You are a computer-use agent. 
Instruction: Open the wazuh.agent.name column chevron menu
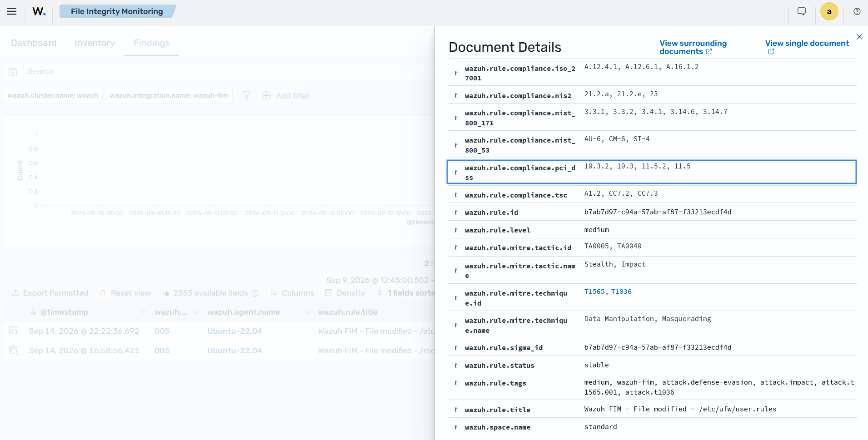click(307, 312)
